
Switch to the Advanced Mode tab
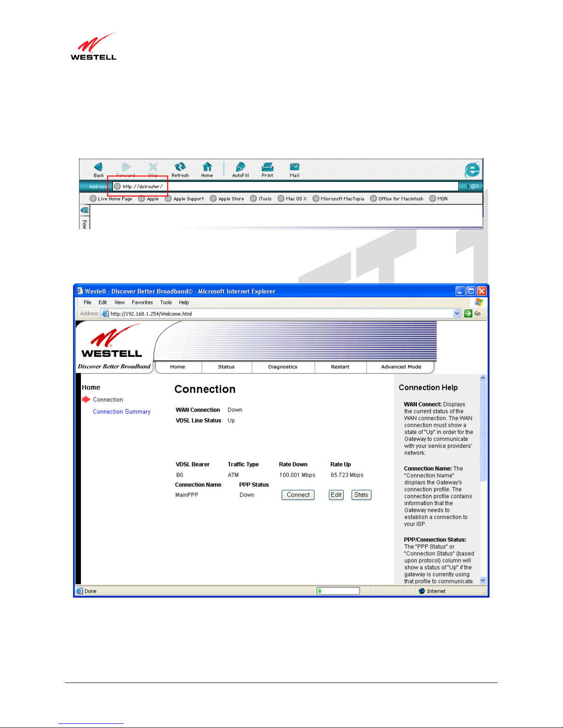pos(401,367)
